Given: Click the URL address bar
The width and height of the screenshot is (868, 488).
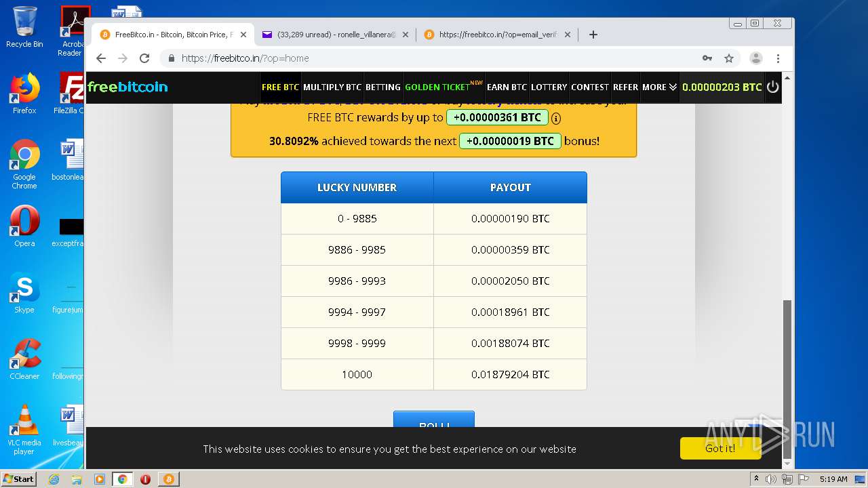Looking at the screenshot, I should click(x=434, y=58).
